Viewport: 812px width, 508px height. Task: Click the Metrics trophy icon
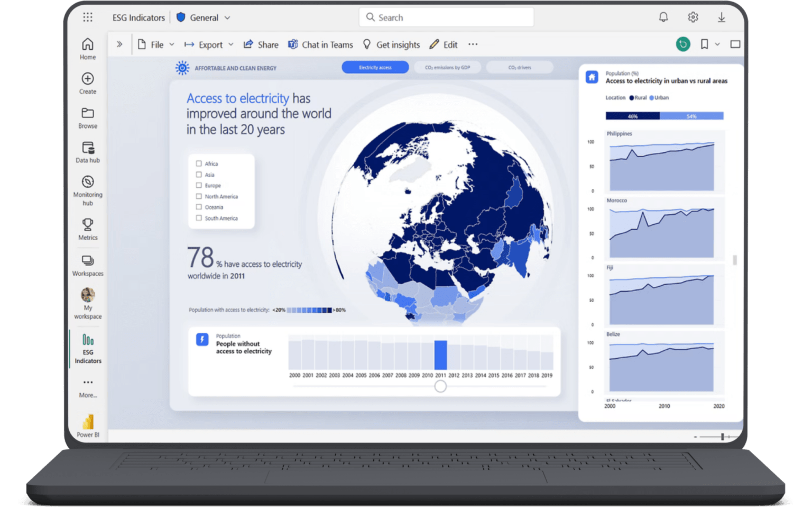[x=88, y=225]
